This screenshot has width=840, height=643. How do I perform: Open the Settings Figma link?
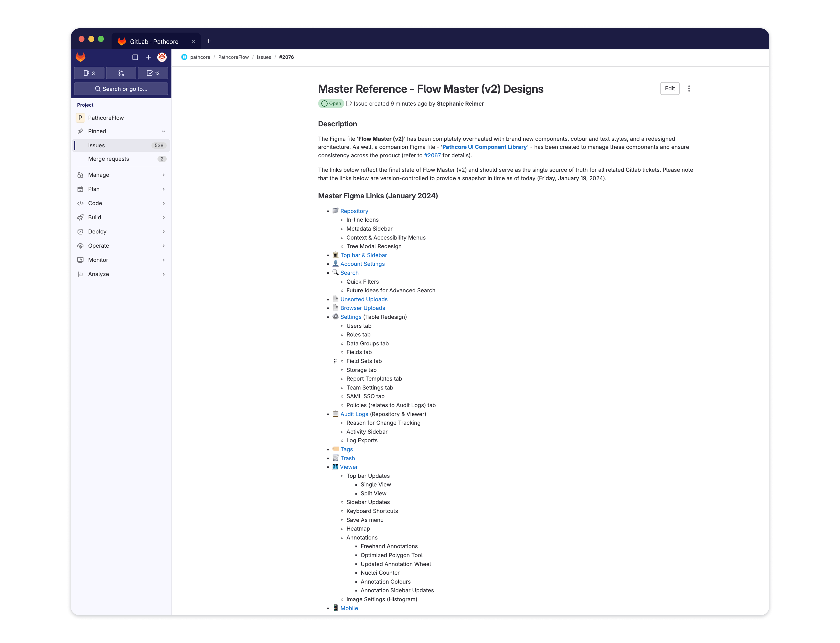[x=351, y=317]
